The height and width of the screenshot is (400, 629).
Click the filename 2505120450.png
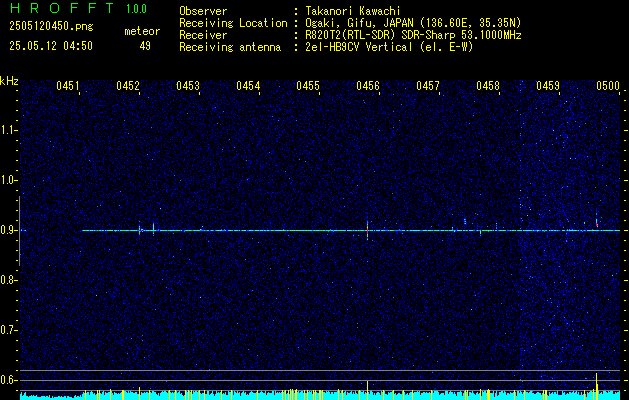tap(51, 27)
